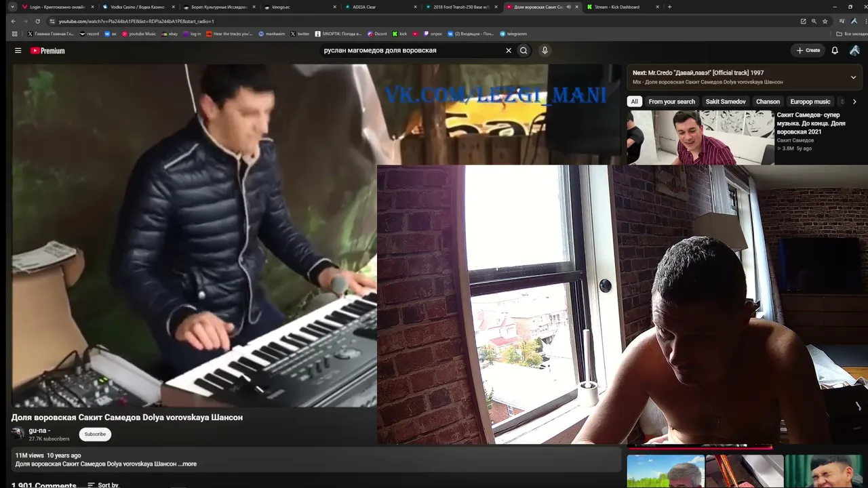Select the browser address bar URL

(136, 21)
